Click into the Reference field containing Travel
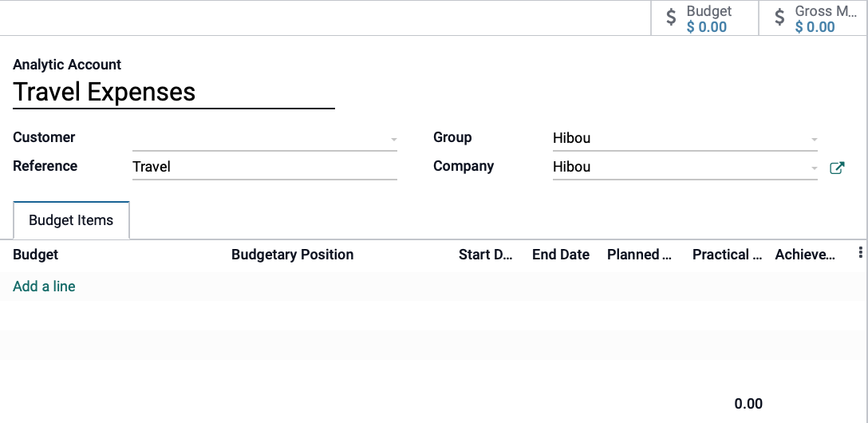868x423 pixels. point(265,168)
